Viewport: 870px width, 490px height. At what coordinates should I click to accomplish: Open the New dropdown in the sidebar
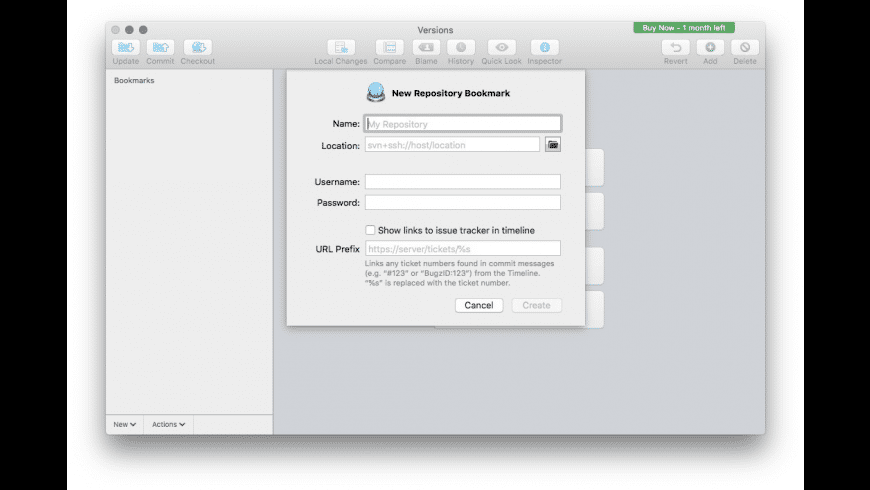pyautogui.click(x=124, y=424)
